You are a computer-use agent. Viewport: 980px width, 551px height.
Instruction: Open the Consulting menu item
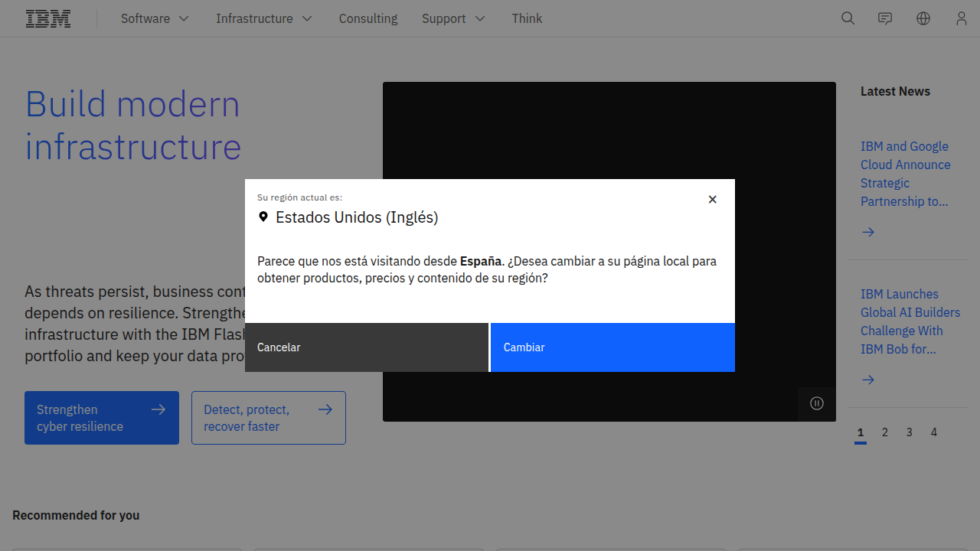(x=368, y=18)
